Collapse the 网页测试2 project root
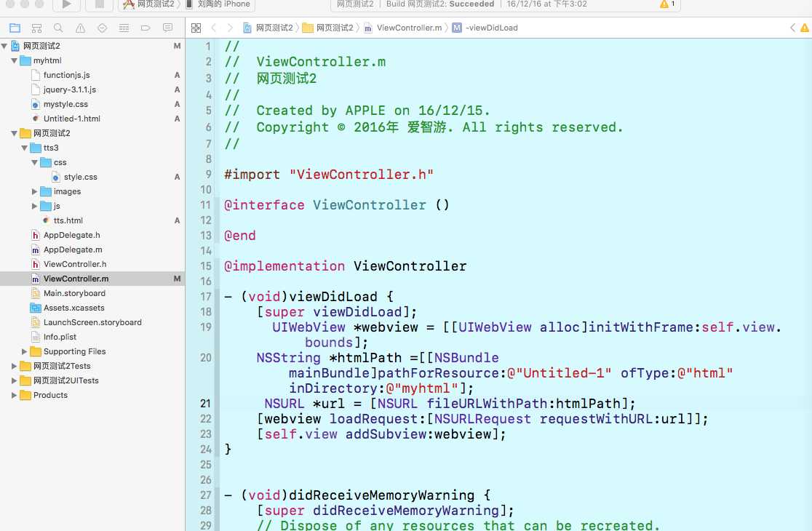Viewport: 812px width, 531px height. point(4,46)
